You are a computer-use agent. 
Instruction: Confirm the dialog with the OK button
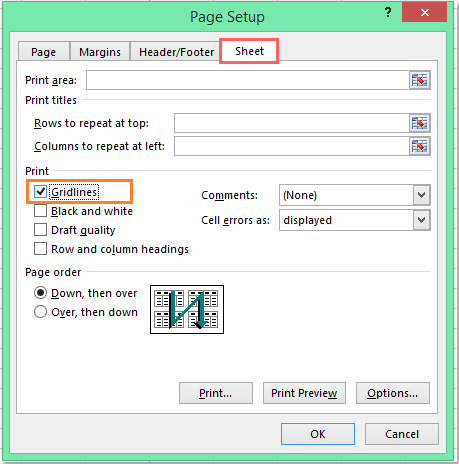tap(318, 434)
